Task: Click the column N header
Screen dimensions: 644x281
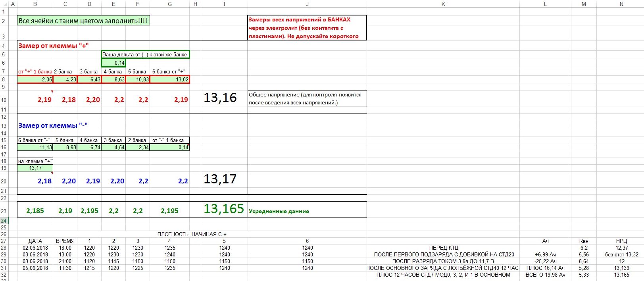Action: [x=621, y=4]
